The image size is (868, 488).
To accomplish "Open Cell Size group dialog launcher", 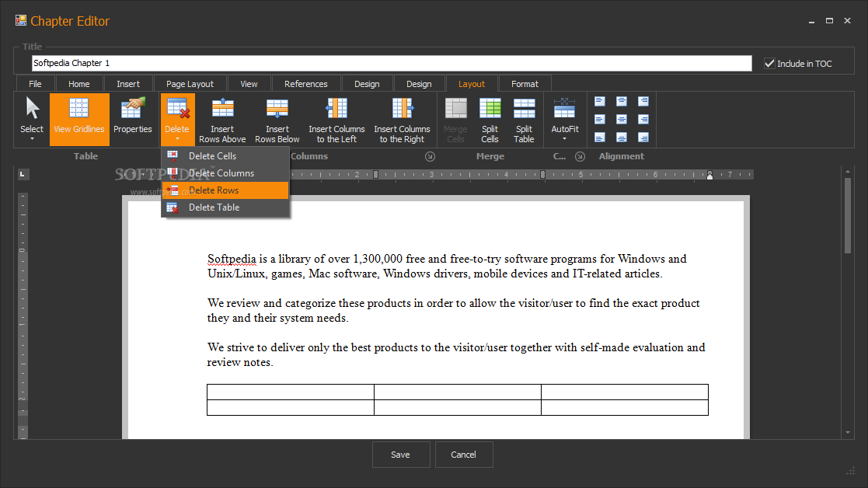I will click(580, 157).
